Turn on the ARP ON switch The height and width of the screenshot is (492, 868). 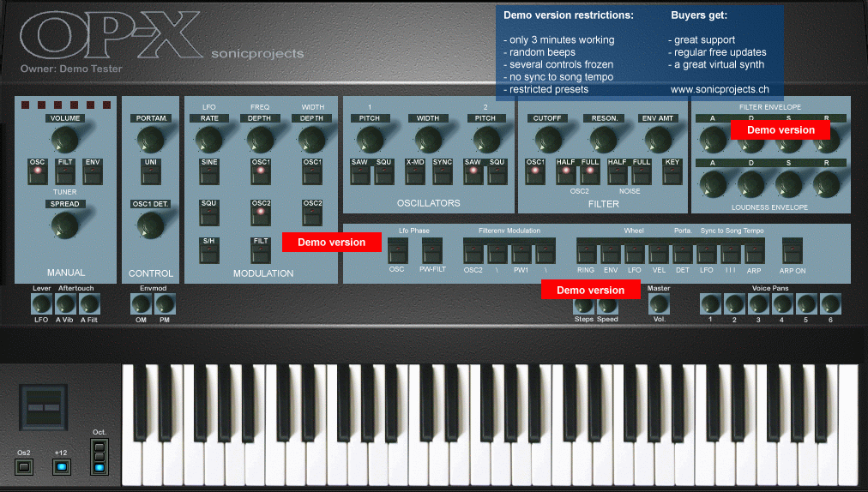[792, 253]
